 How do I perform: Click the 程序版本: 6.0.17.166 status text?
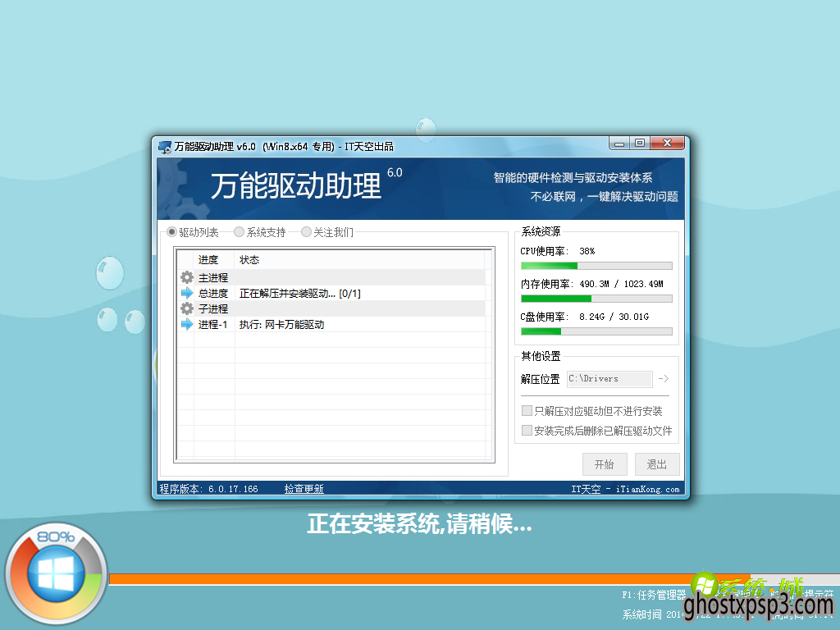pos(208,489)
